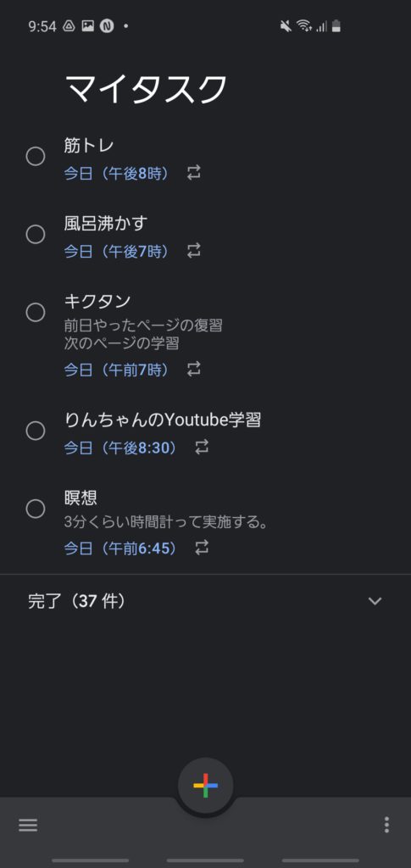Tap repeat icon on Youtube学習 task
This screenshot has height=868, width=411.
202,448
